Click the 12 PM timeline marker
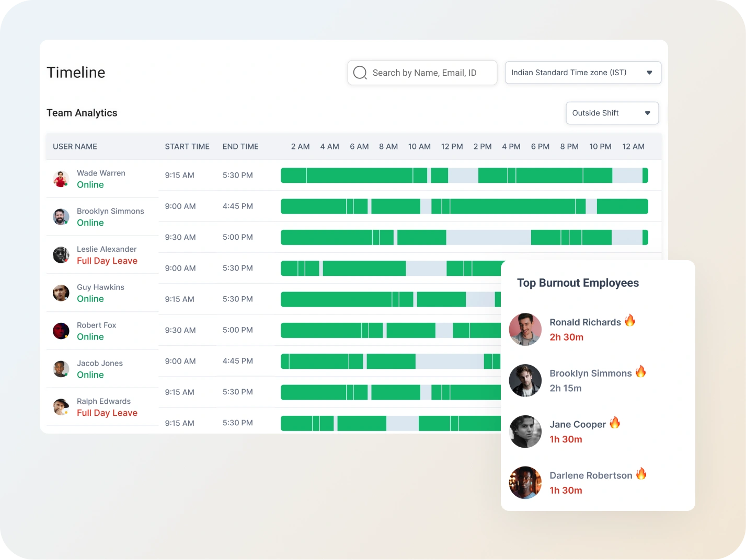Viewport: 746px width, 560px height. point(452,146)
